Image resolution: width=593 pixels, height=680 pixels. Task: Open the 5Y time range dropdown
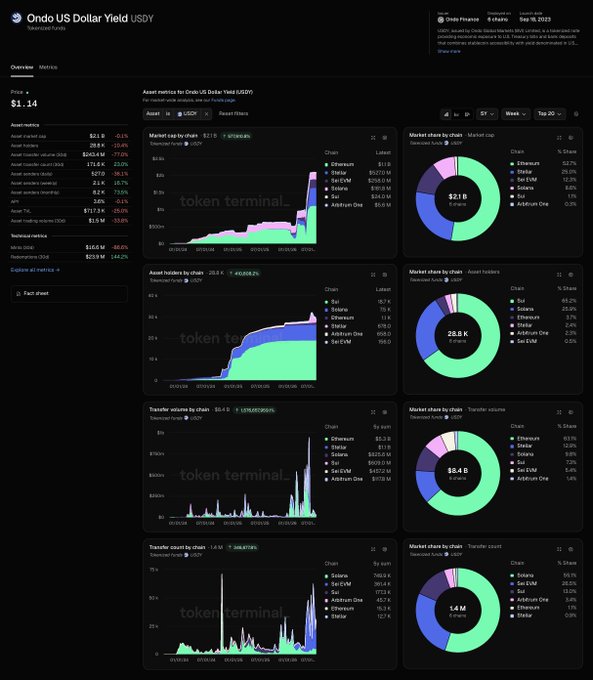point(487,114)
